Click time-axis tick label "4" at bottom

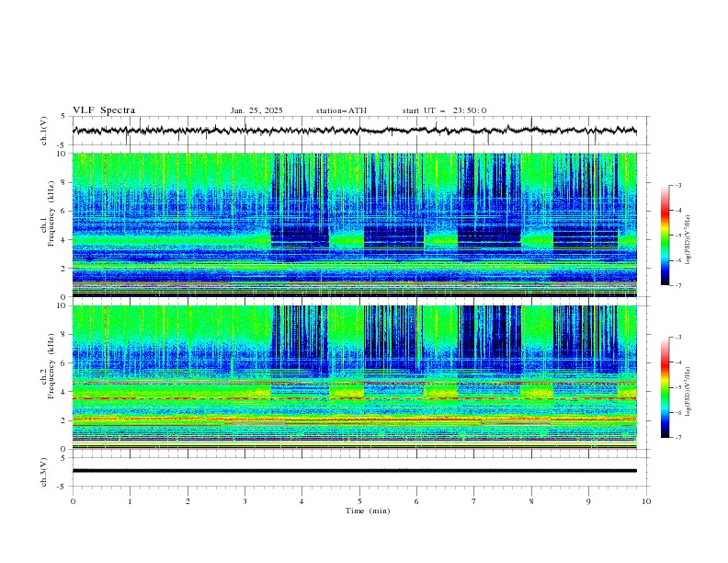coord(301,501)
